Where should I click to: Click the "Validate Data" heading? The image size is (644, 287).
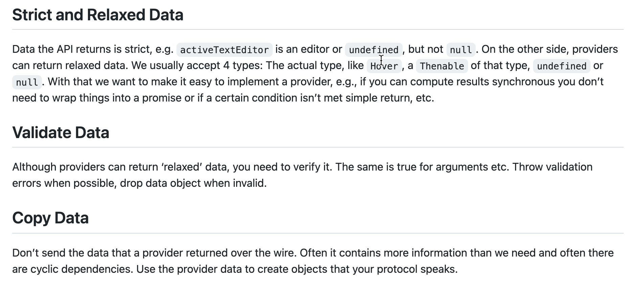[61, 133]
